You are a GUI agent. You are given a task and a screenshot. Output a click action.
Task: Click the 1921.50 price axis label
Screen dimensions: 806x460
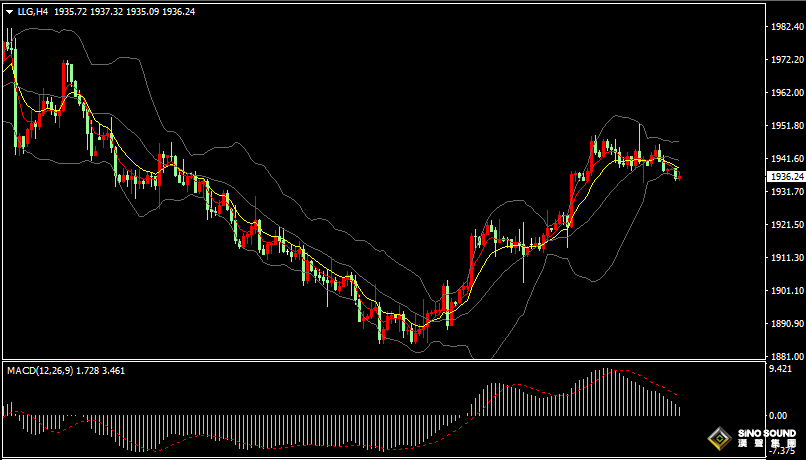[x=782, y=225]
